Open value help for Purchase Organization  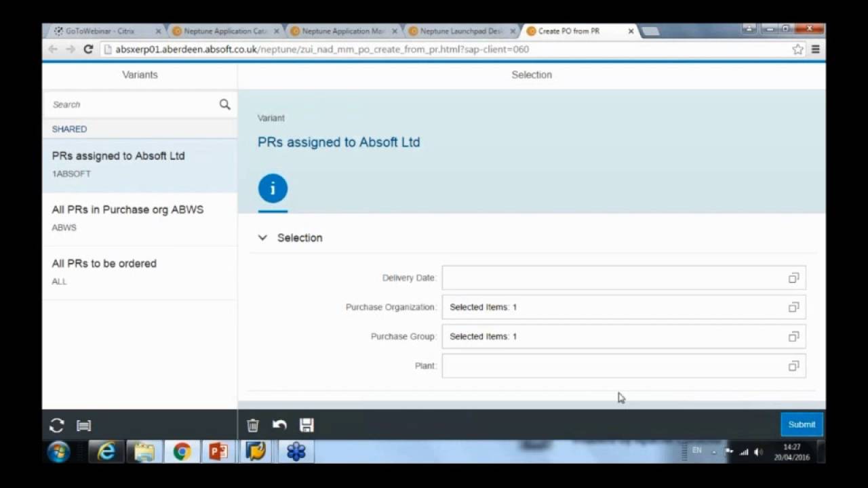(x=793, y=307)
